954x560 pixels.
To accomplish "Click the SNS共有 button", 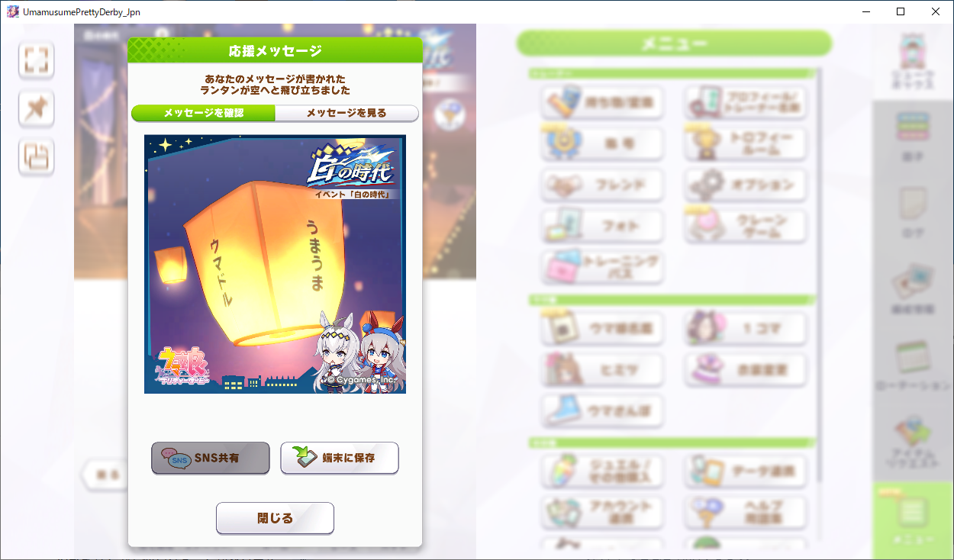I will 211,458.
